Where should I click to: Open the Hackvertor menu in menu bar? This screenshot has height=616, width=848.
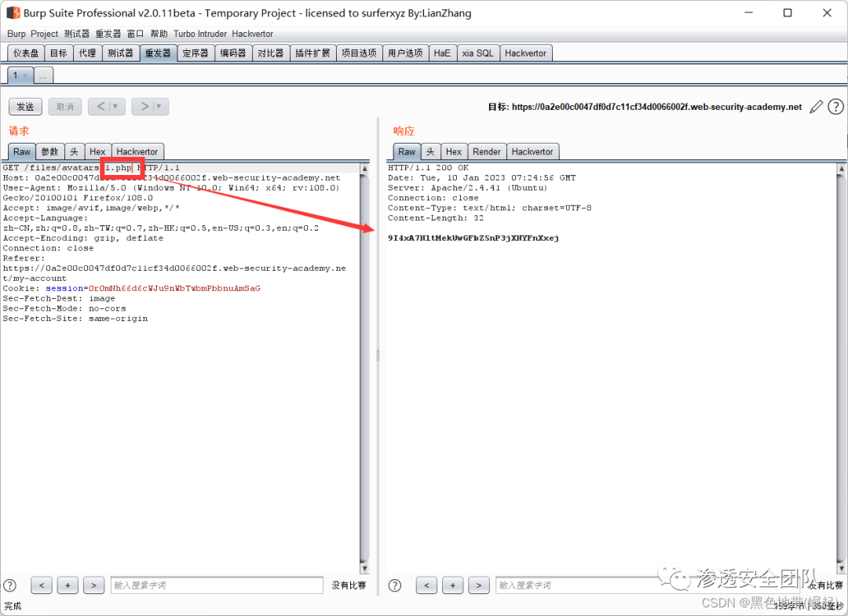pos(253,34)
